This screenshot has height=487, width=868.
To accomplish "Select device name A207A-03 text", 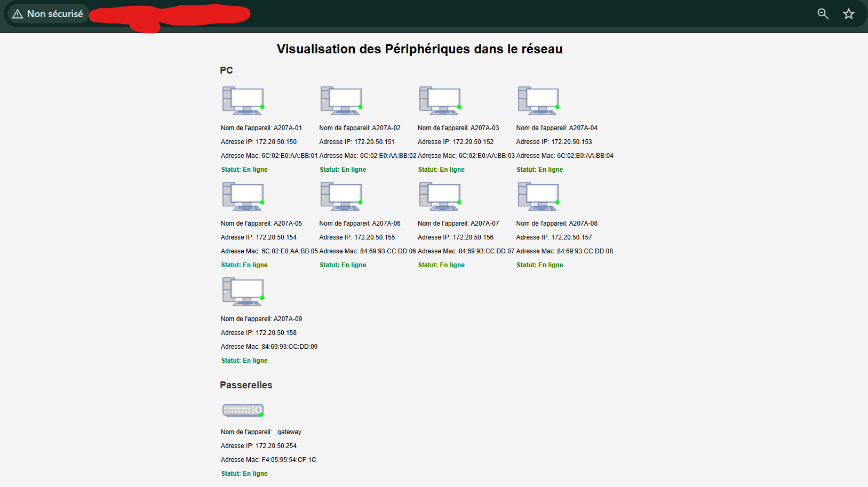I will (x=485, y=128).
